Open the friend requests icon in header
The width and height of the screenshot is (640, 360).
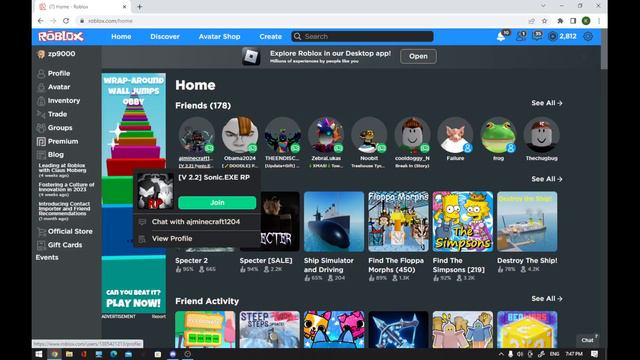[520, 36]
